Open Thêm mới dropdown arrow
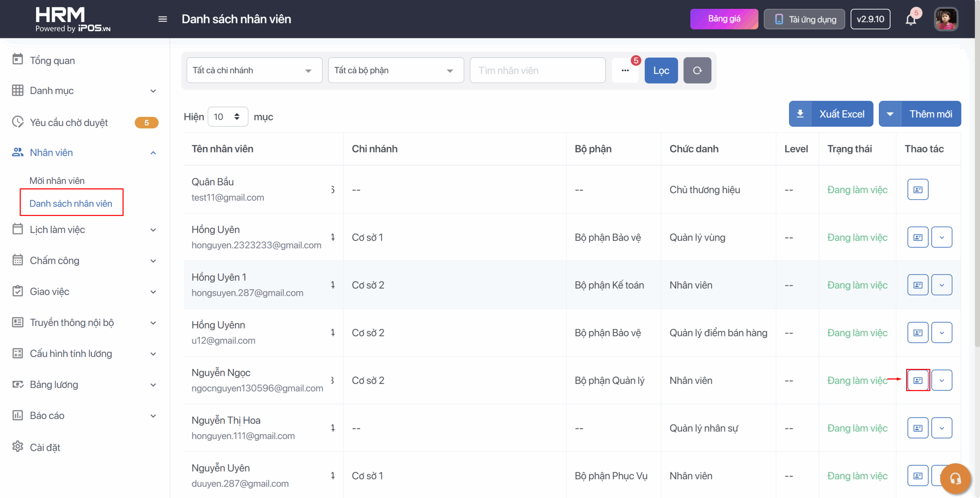 click(890, 114)
